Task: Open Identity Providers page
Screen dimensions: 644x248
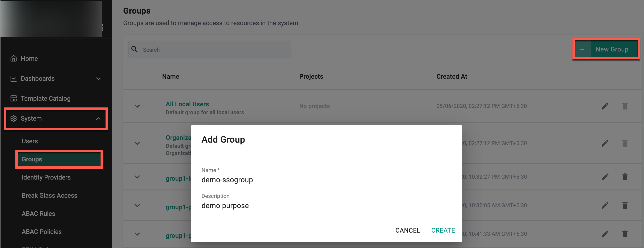Action: [x=46, y=177]
